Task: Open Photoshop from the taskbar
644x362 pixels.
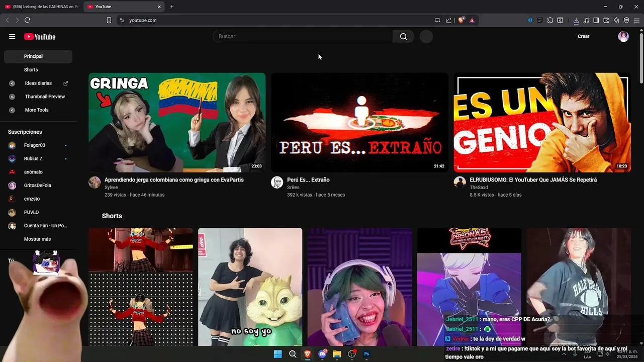Action: (x=366, y=354)
